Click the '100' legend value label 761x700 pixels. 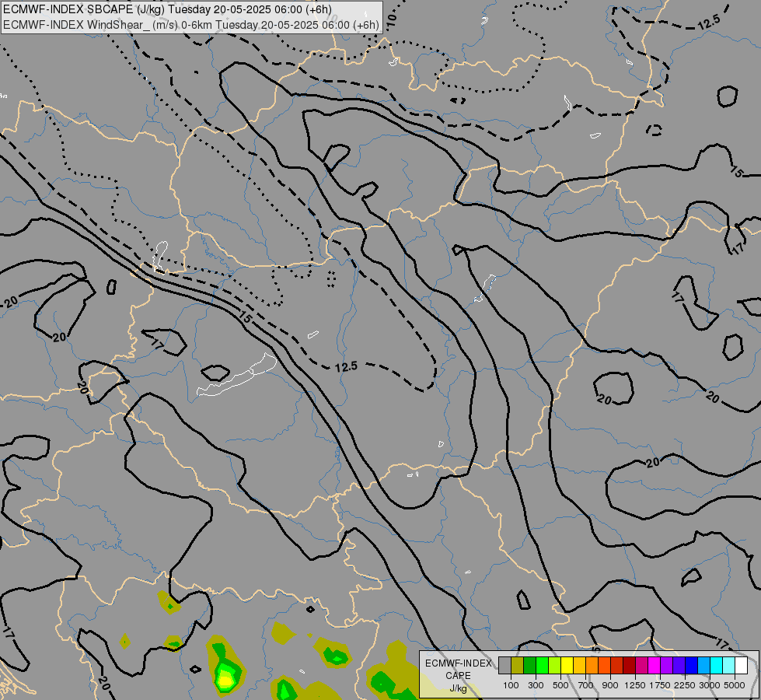(511, 685)
